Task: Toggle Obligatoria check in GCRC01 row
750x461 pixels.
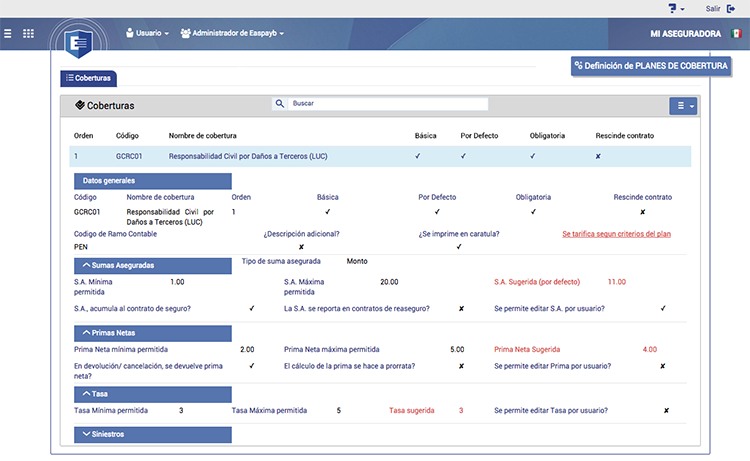Action: click(532, 156)
